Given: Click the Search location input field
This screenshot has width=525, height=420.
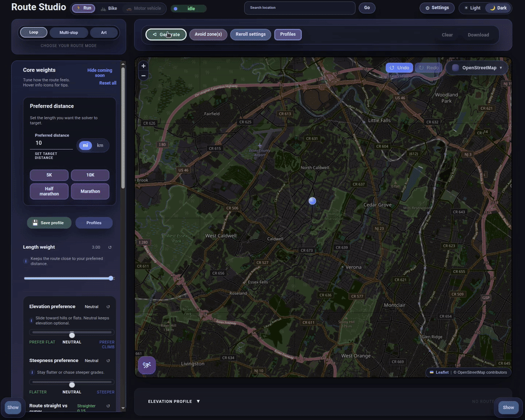Looking at the screenshot, I should click(x=300, y=8).
